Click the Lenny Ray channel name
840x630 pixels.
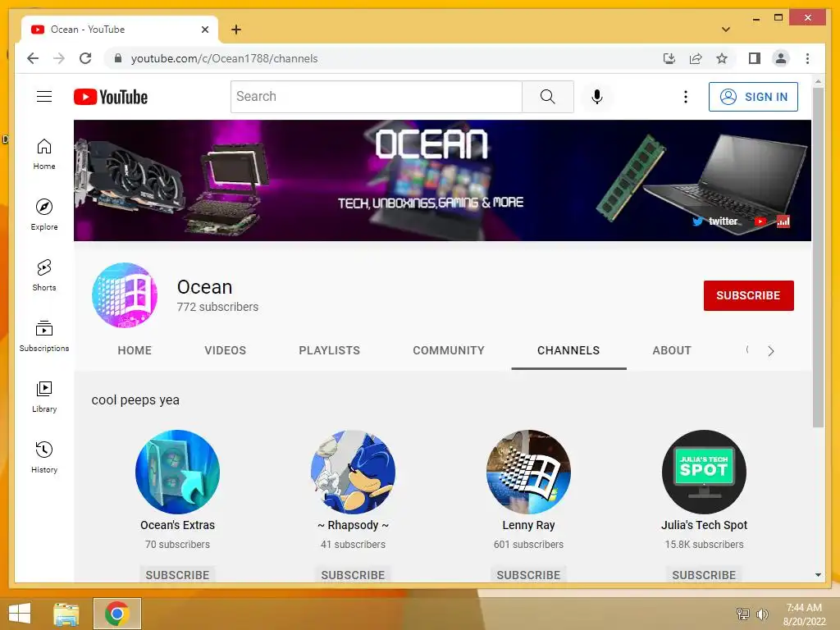[528, 525]
